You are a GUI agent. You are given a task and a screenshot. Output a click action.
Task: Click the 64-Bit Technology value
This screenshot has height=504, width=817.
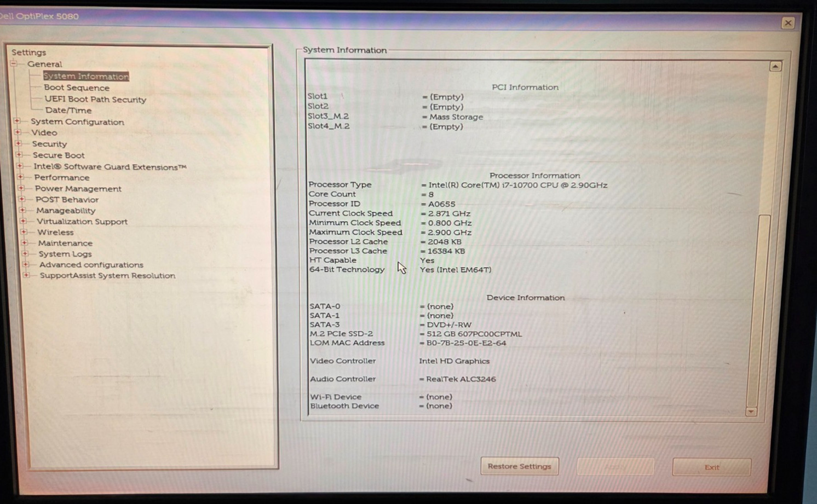click(x=456, y=270)
